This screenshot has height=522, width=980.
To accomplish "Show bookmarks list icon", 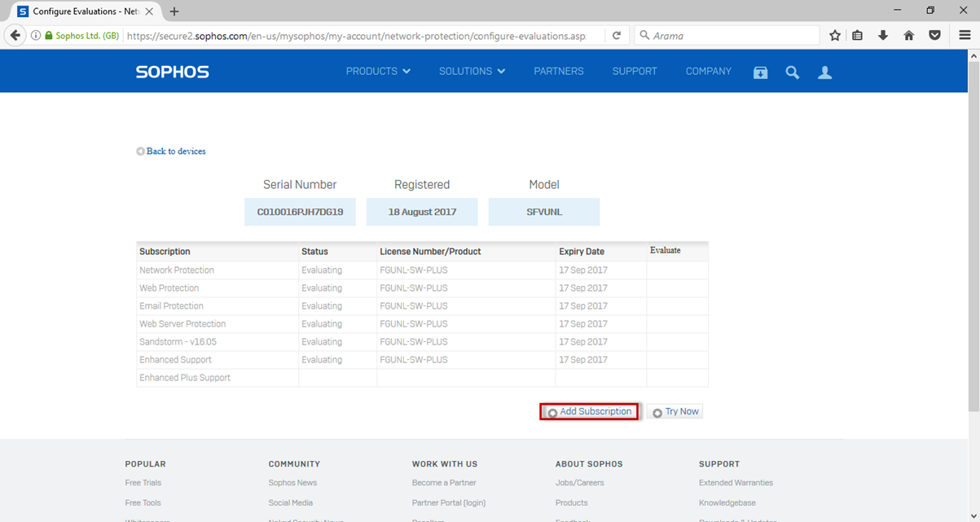I will tap(858, 36).
